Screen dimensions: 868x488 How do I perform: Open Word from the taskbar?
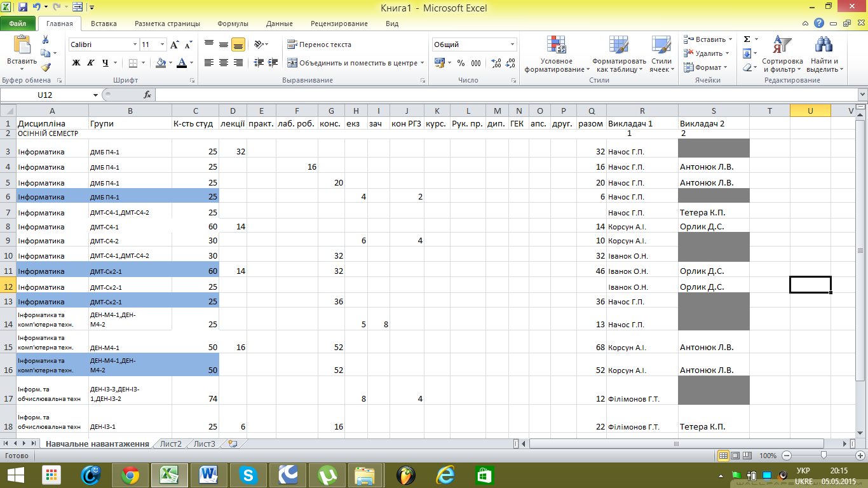[208, 475]
